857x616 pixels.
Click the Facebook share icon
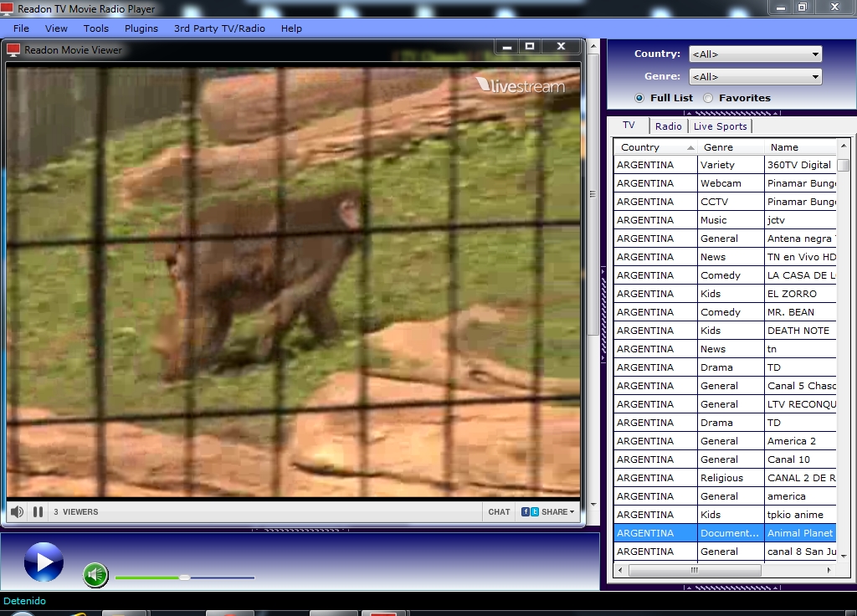click(526, 511)
